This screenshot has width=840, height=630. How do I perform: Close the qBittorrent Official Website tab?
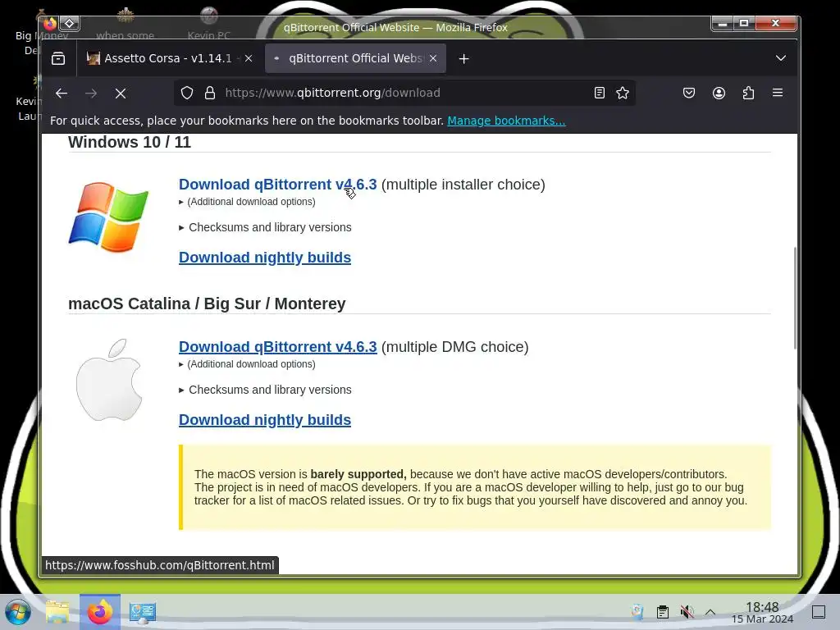[x=433, y=58]
